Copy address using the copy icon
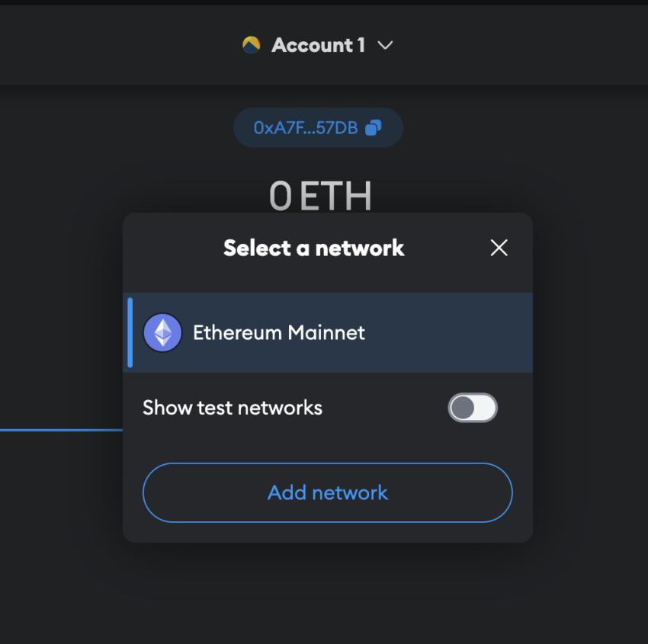This screenshot has width=648, height=644. [x=374, y=127]
